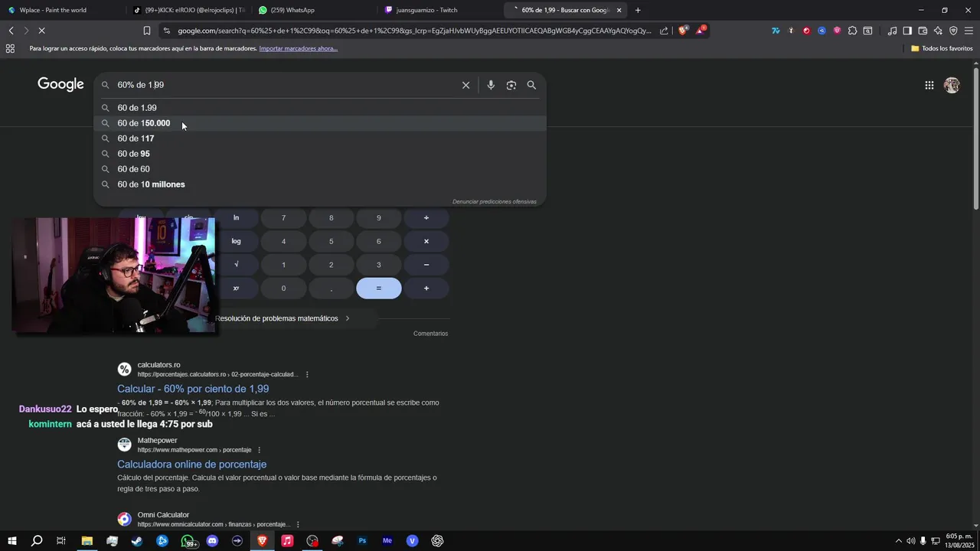Select the suggestion 60 de 1.99
The width and height of the screenshot is (980, 551).
[x=320, y=108]
